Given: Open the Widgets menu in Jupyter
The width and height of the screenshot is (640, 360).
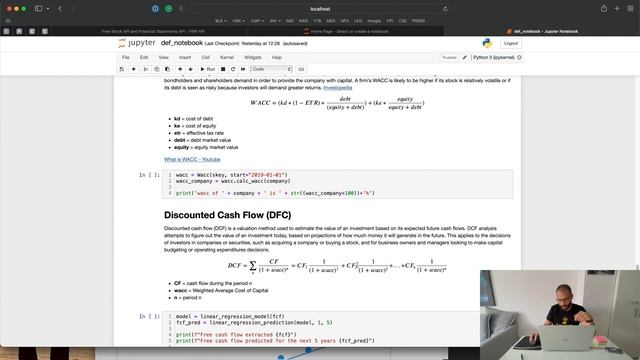Looking at the screenshot, I should coord(253,58).
